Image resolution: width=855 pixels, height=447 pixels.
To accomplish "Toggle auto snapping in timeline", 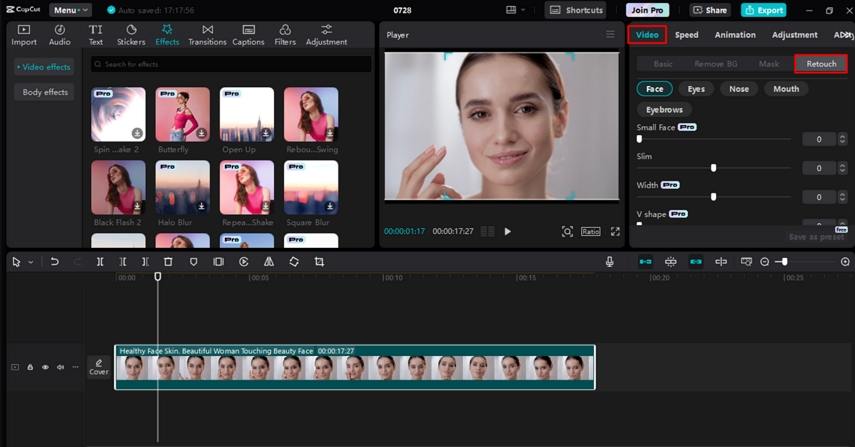I will coord(670,262).
